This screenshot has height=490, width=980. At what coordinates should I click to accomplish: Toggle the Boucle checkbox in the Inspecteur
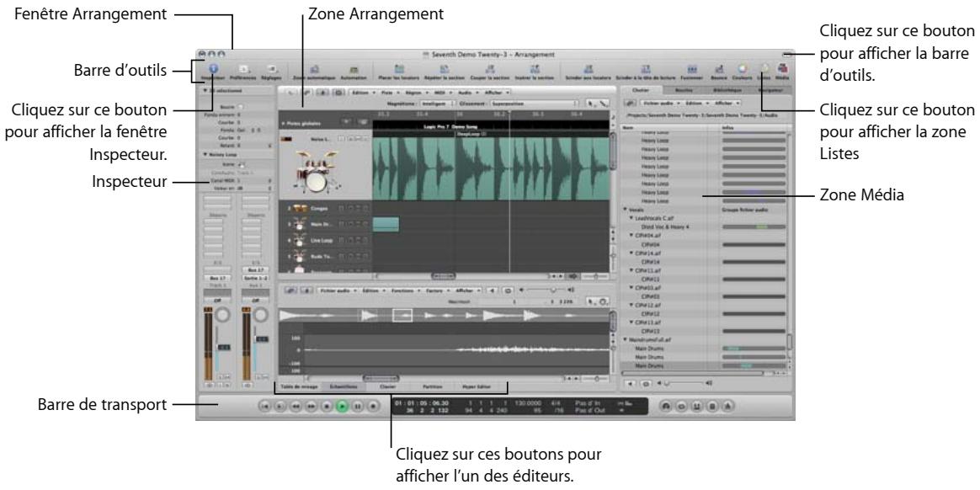click(241, 108)
